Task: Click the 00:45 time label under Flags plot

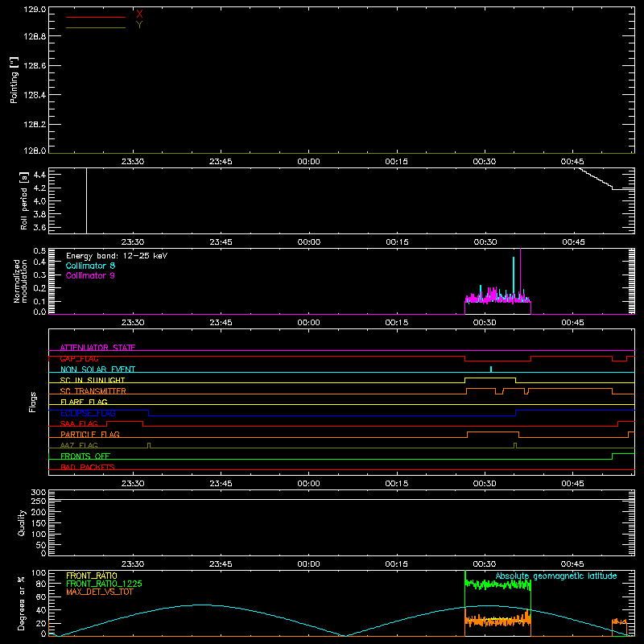Action: pyautogui.click(x=572, y=484)
